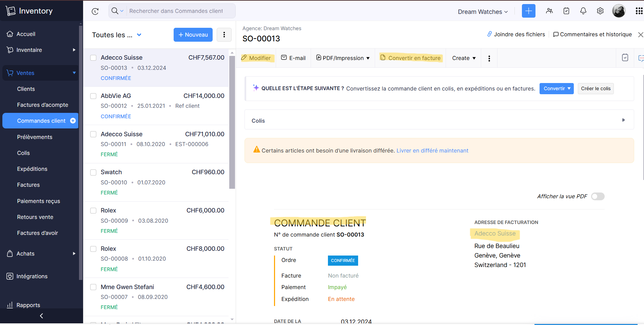The height and width of the screenshot is (325, 644).
Task: Click the Inventory logo icon
Action: [11, 11]
